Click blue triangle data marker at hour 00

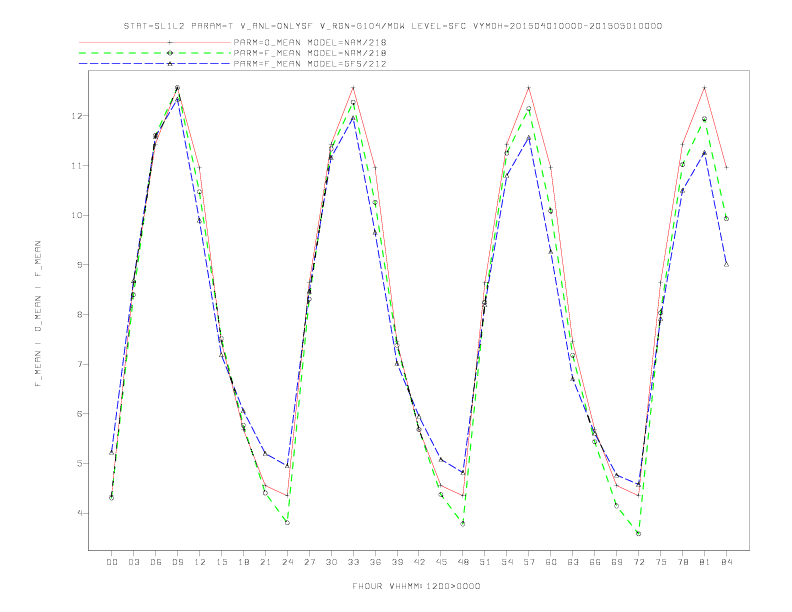112,452
